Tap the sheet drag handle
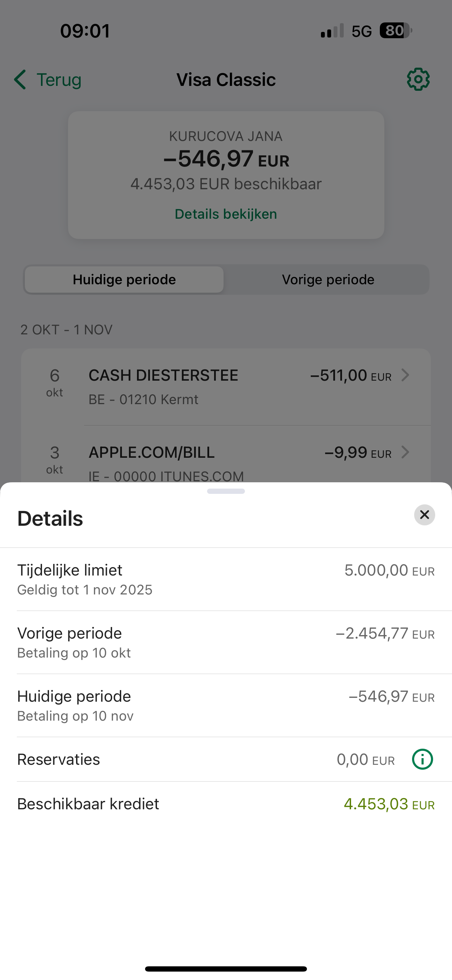 (226, 491)
